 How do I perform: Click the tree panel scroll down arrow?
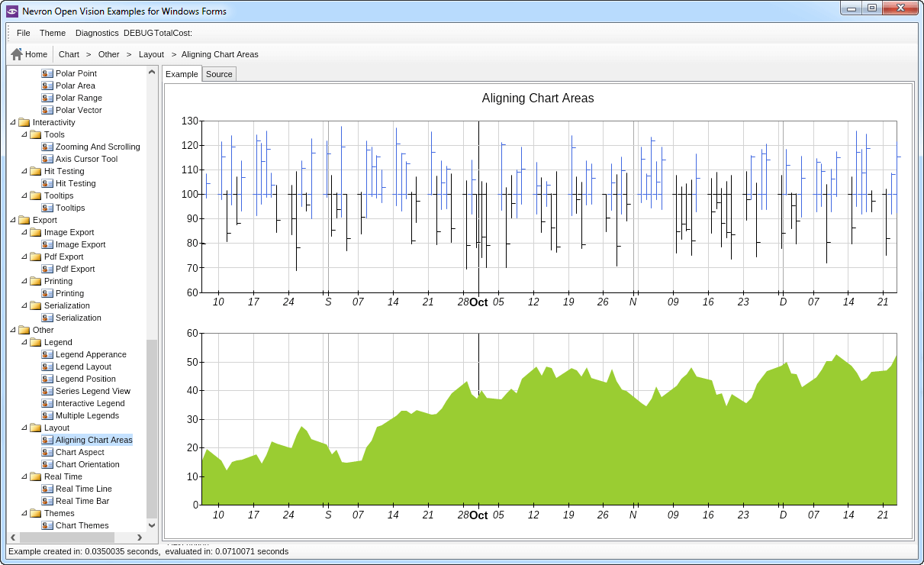(151, 525)
